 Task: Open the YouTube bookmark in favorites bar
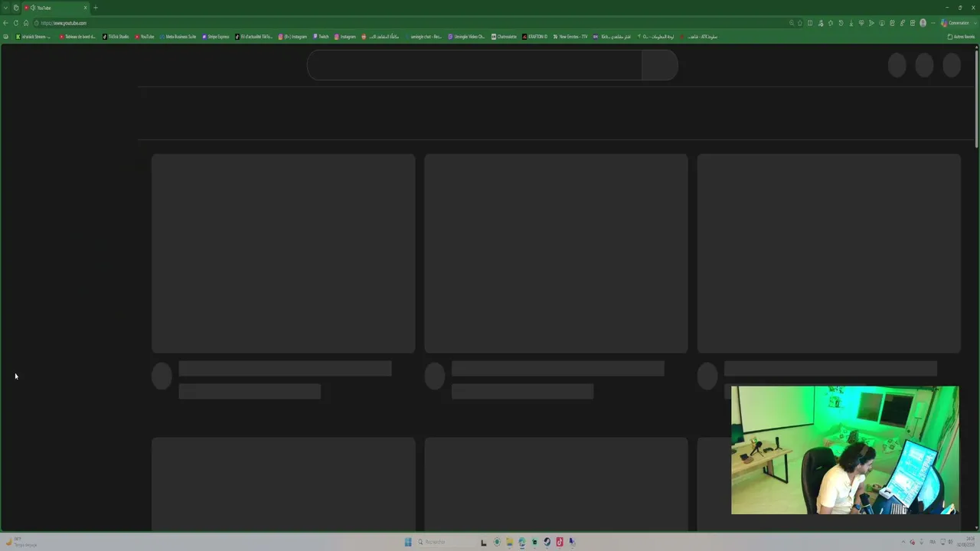(x=145, y=37)
